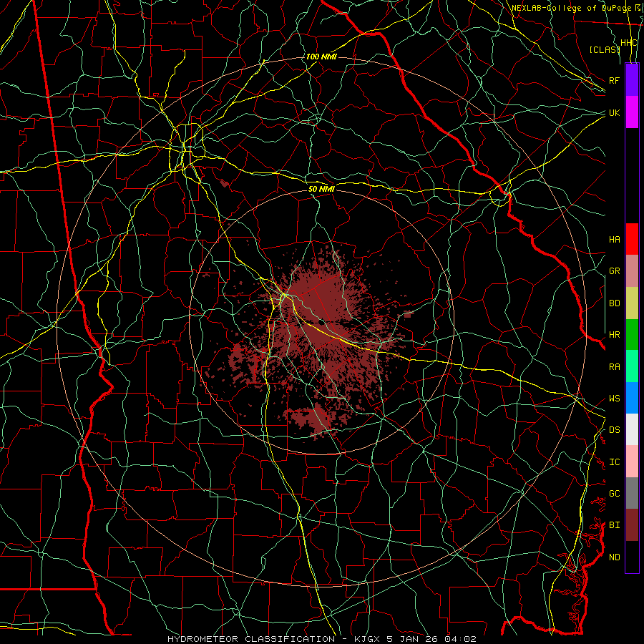The width and height of the screenshot is (644, 644).
Task: Click the WS legend label
Action: click(x=614, y=399)
